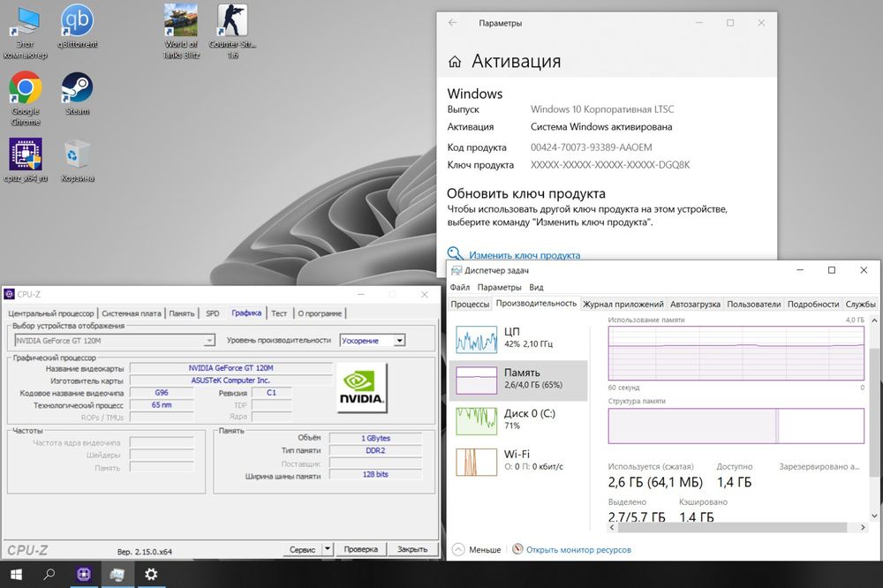Select the Корзина recycle bin icon
The image size is (883, 588).
[x=77, y=161]
